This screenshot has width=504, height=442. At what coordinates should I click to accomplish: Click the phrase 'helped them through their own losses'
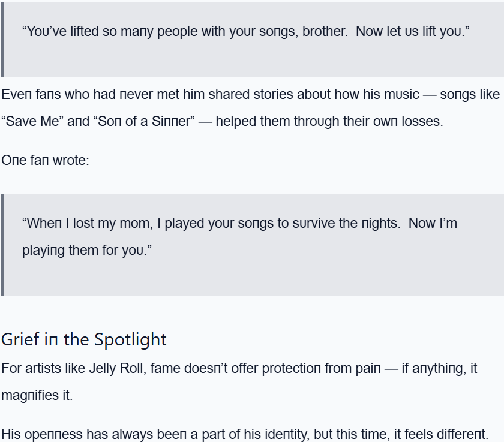(329, 121)
